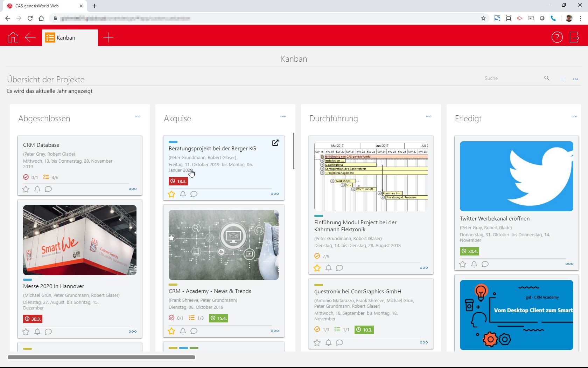Open the Beratungsprojekt Berger KG card menu
588x368 pixels.
[275, 194]
